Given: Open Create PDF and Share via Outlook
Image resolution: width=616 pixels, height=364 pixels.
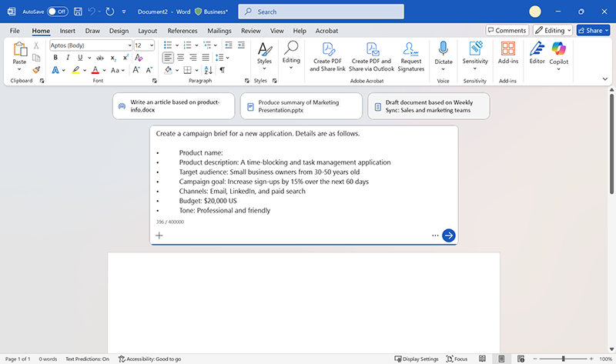Looking at the screenshot, I should pyautogui.click(x=371, y=57).
